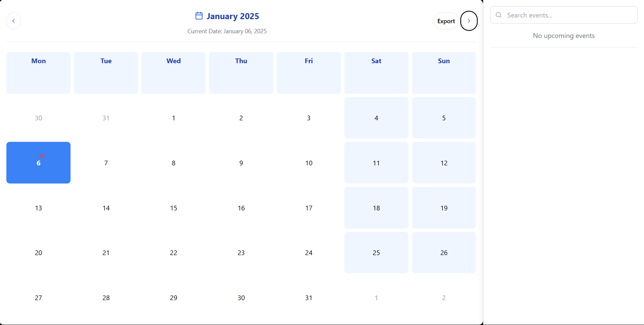644x325 pixels.
Task: Click the Mon column header
Action: tap(38, 61)
